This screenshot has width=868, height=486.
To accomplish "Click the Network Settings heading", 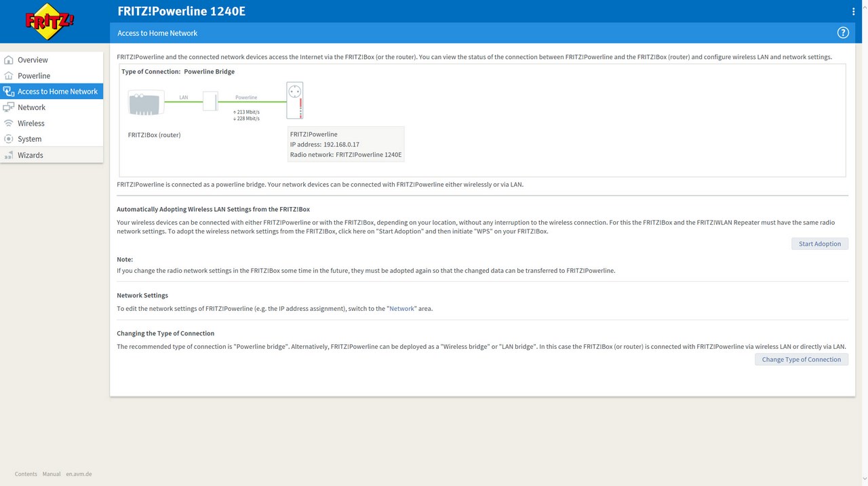I will (x=142, y=295).
